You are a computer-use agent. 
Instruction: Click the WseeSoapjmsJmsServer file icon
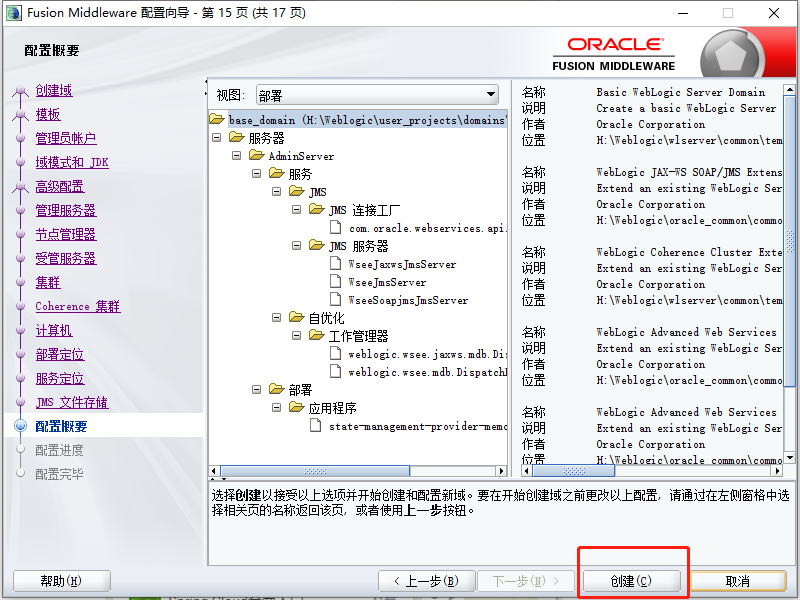[336, 299]
